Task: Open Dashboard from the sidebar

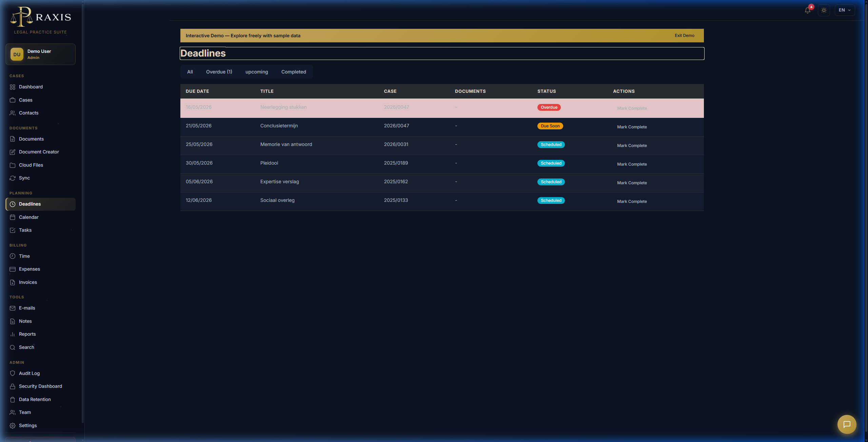Action: pos(40,87)
